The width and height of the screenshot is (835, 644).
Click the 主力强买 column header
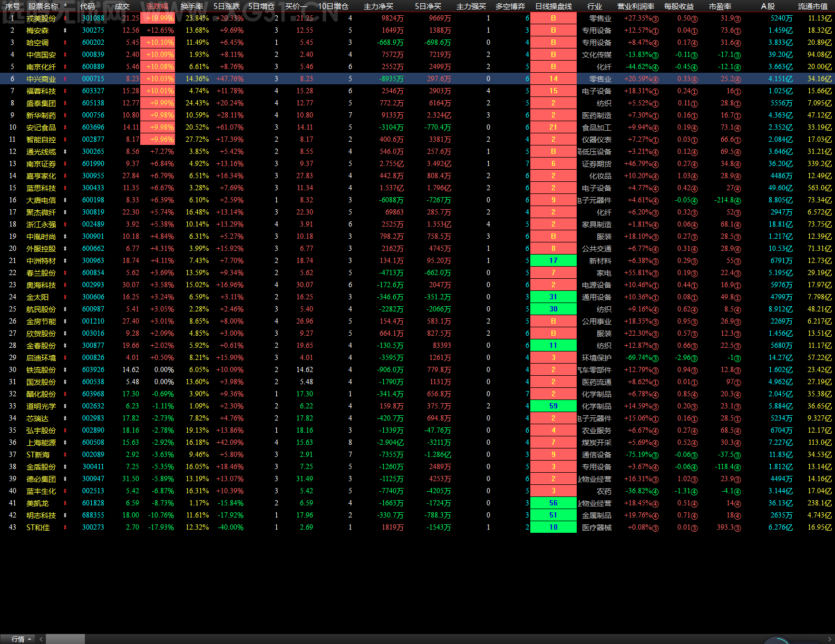coord(471,6)
